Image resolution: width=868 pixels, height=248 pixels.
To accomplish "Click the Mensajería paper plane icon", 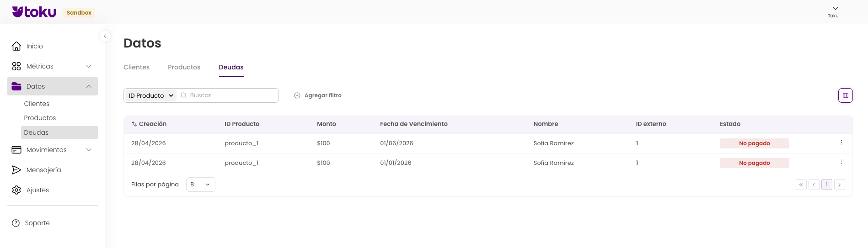I will (x=16, y=170).
